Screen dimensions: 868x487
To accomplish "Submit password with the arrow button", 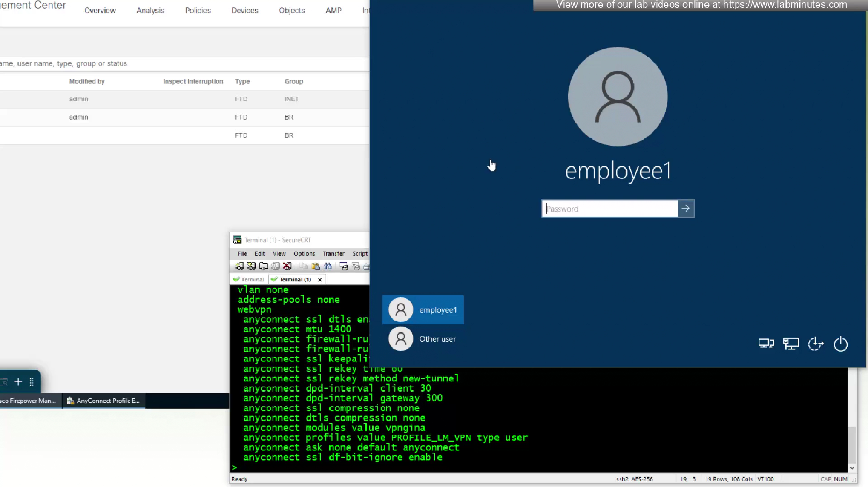I will click(686, 209).
